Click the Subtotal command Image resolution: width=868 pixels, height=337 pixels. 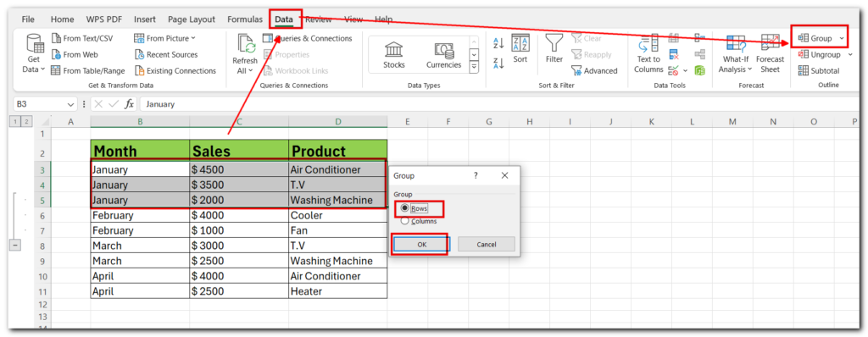coord(819,70)
